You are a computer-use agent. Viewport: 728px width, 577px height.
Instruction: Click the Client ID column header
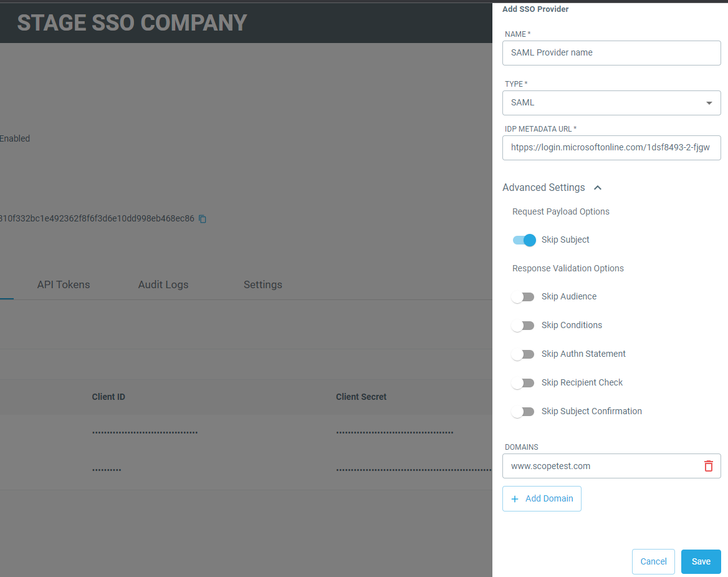point(108,397)
